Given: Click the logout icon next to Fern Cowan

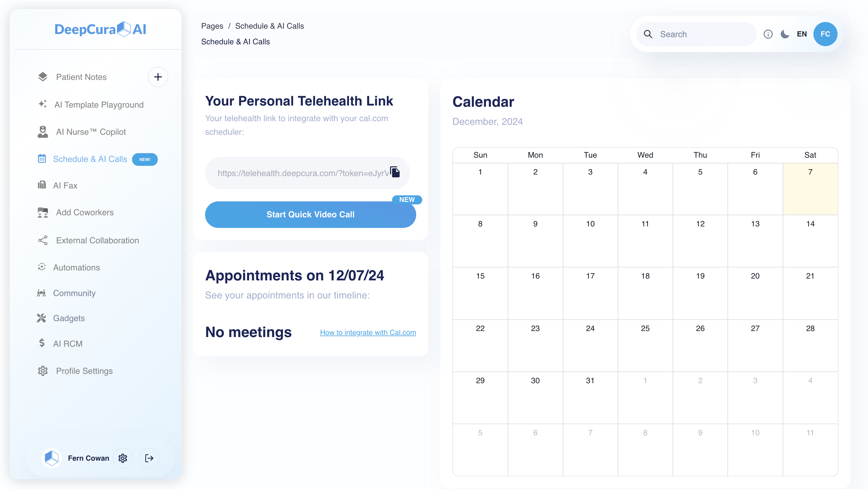Looking at the screenshot, I should coord(149,458).
